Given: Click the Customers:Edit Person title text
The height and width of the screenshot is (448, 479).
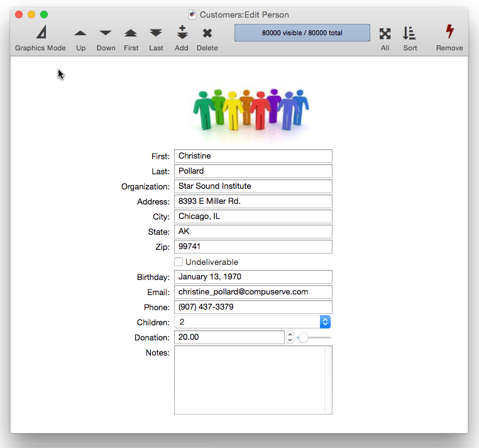Looking at the screenshot, I should pyautogui.click(x=244, y=14).
